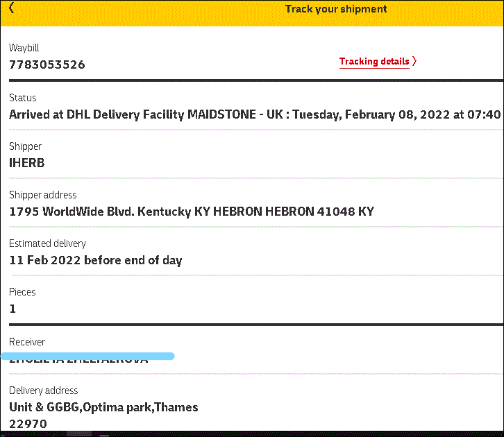Click the Estimated delivery label
Screen dimensions: 504x437
pyautogui.click(x=47, y=243)
